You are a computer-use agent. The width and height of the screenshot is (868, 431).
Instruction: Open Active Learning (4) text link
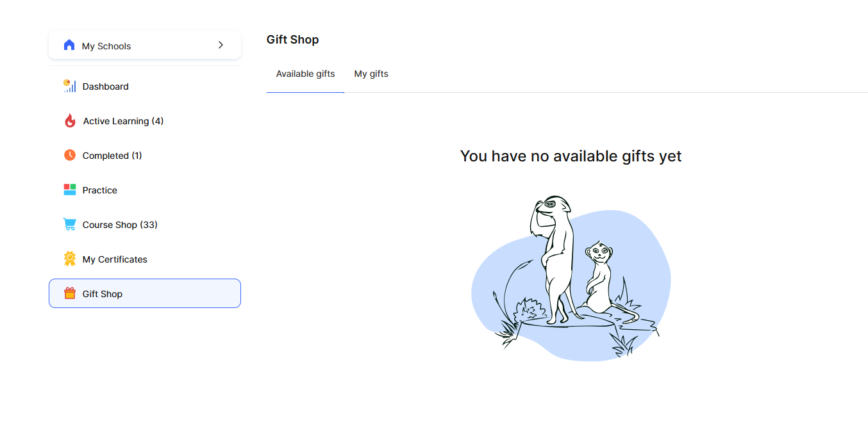click(123, 121)
